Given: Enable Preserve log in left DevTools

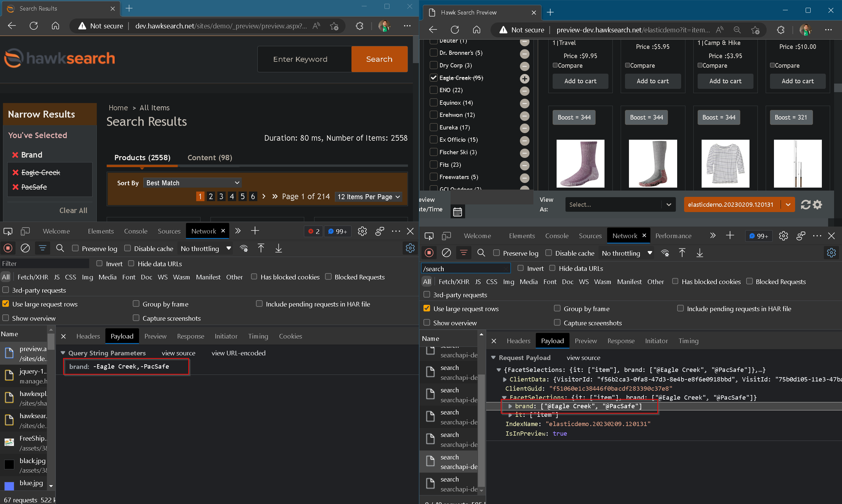Looking at the screenshot, I should pos(75,248).
